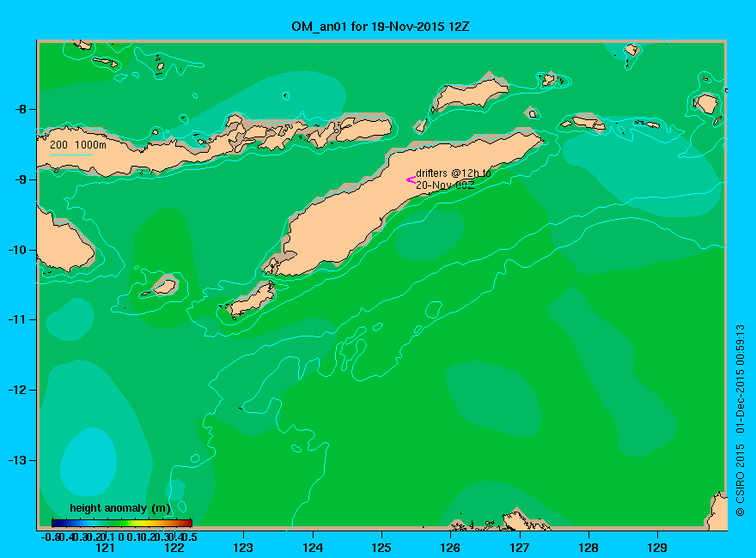Click the latitude label -9

click(x=21, y=179)
